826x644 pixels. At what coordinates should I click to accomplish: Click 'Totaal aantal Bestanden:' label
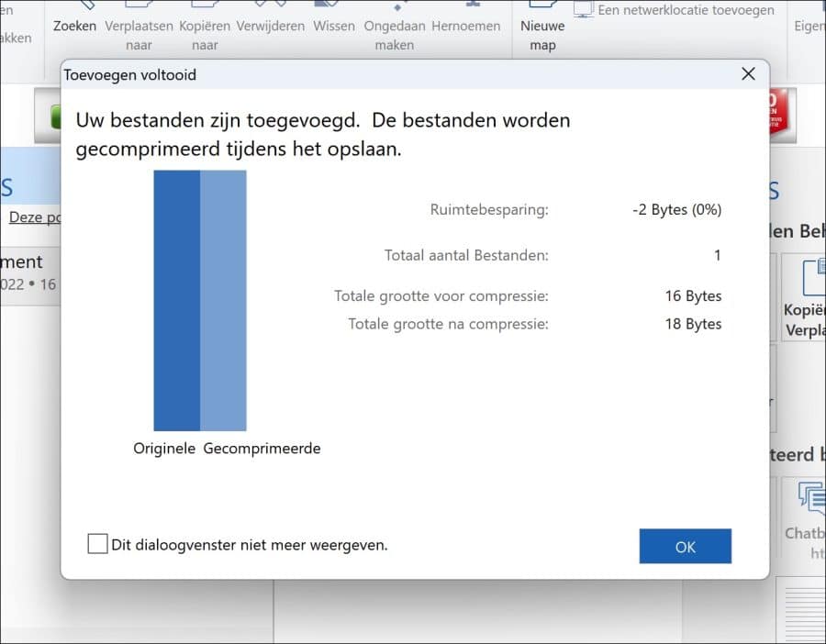[x=466, y=255]
